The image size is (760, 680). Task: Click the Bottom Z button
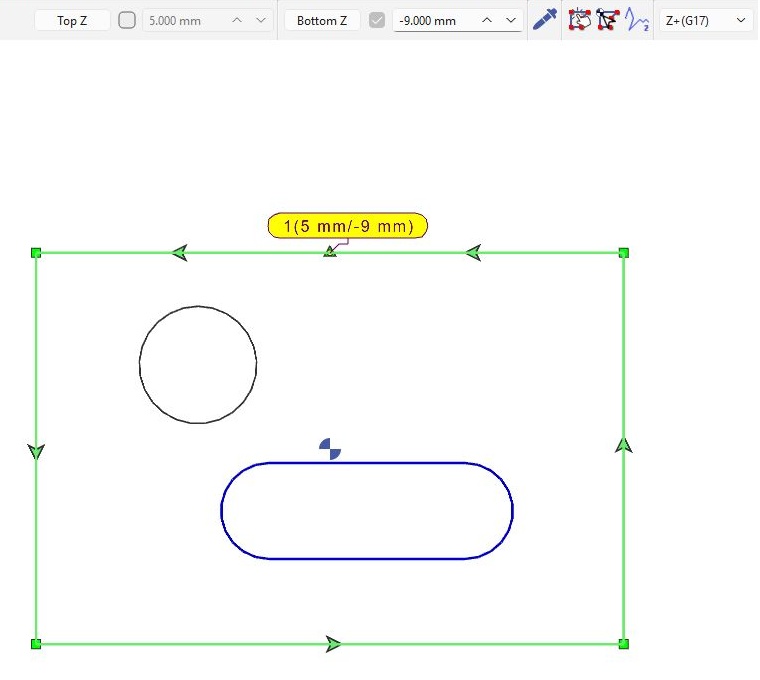click(x=322, y=20)
